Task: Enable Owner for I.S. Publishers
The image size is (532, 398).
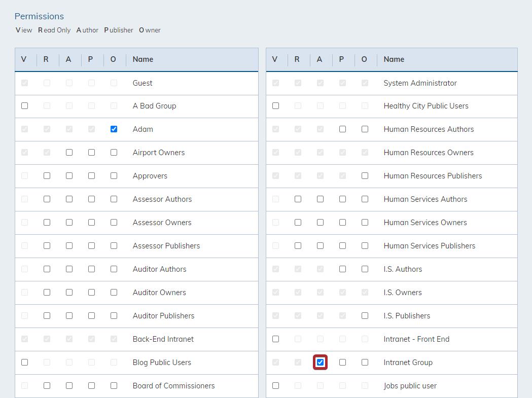Action: coord(365,316)
